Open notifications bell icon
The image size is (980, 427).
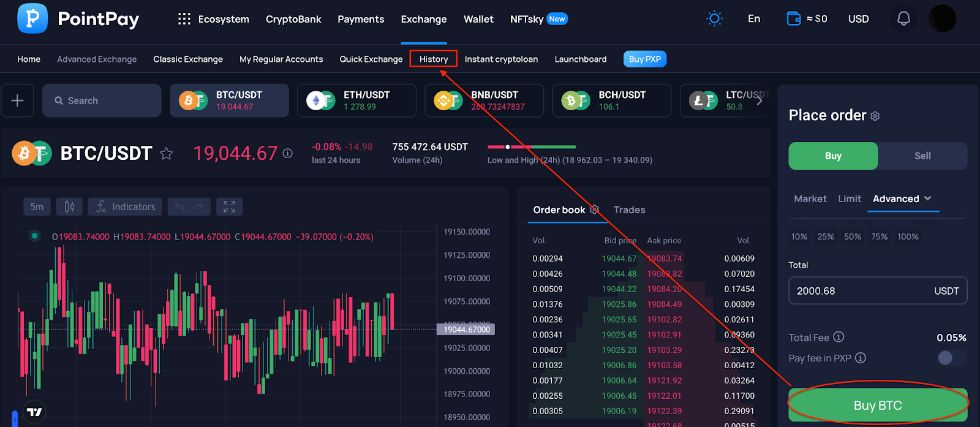(x=903, y=18)
